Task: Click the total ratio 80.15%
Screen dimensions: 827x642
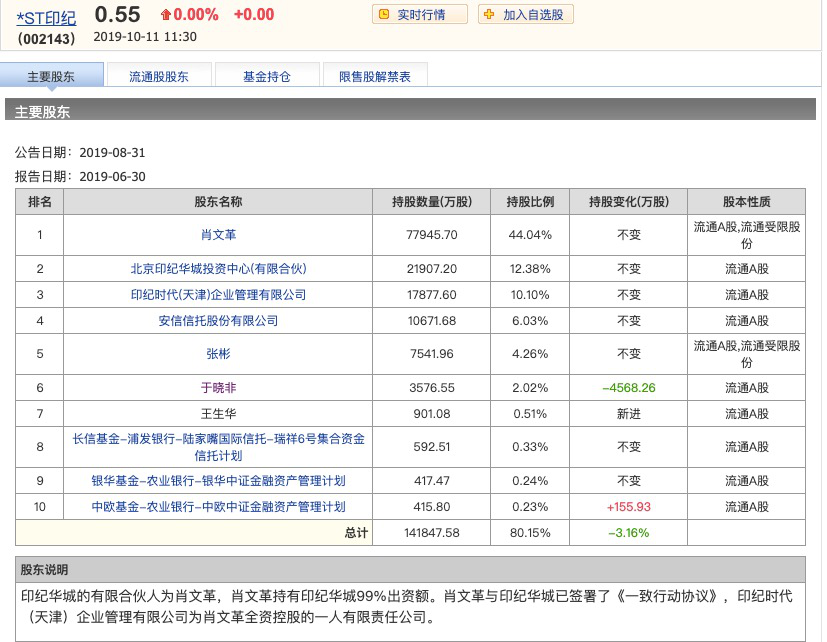Action: (x=530, y=533)
